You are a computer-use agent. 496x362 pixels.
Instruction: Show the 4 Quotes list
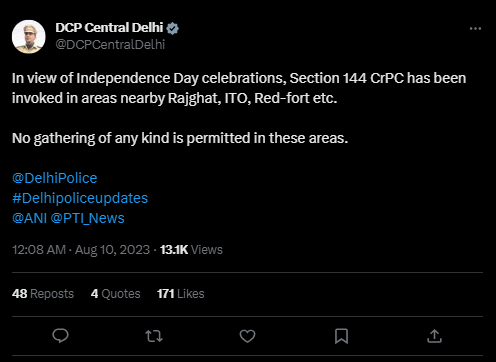[x=116, y=294]
